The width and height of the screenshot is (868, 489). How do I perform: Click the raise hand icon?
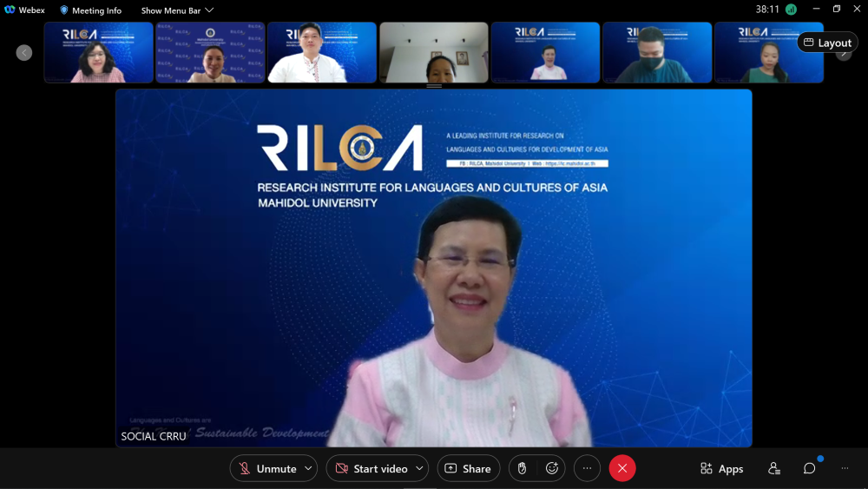pos(522,468)
